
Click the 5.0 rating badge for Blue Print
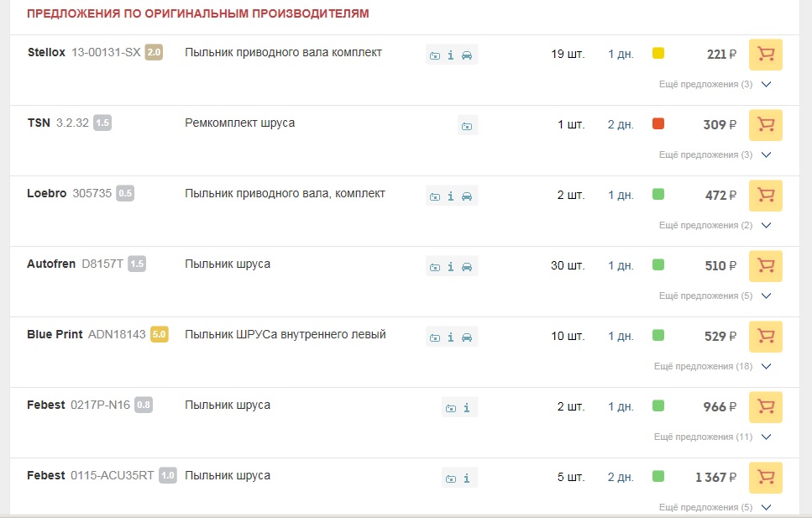[x=159, y=334]
